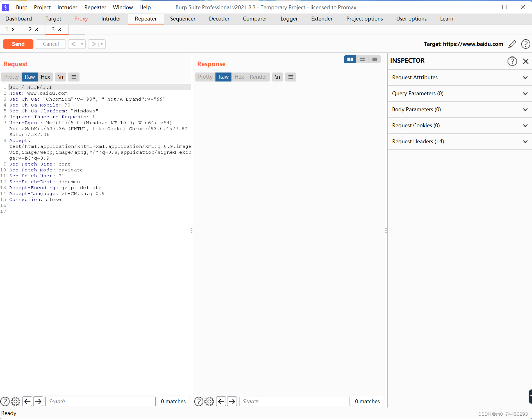Open response search settings gear

[x=209, y=401]
